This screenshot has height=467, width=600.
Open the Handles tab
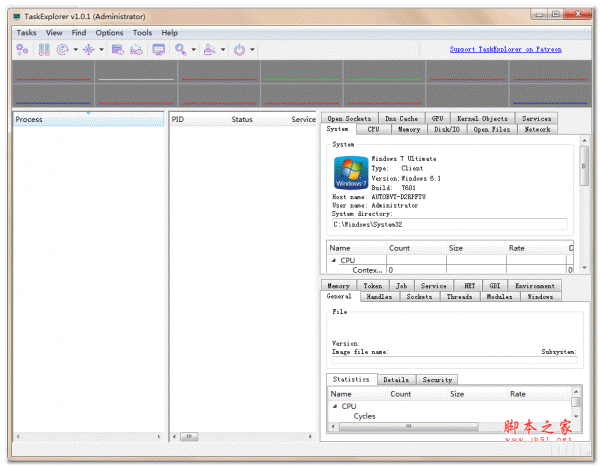coord(379,297)
